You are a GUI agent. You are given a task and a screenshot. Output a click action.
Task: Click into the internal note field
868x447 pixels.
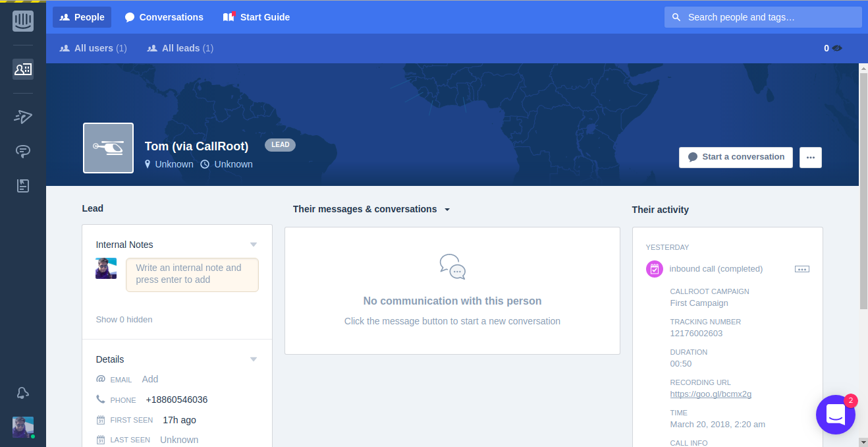coord(192,274)
